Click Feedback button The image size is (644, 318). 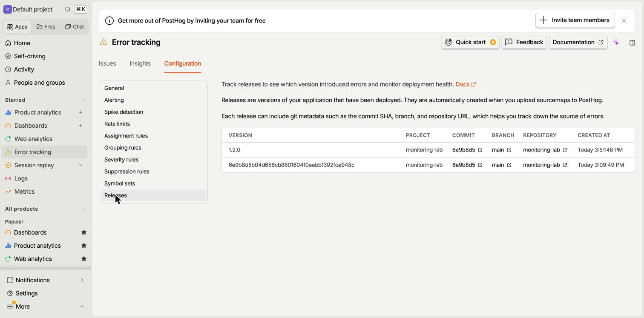[524, 42]
